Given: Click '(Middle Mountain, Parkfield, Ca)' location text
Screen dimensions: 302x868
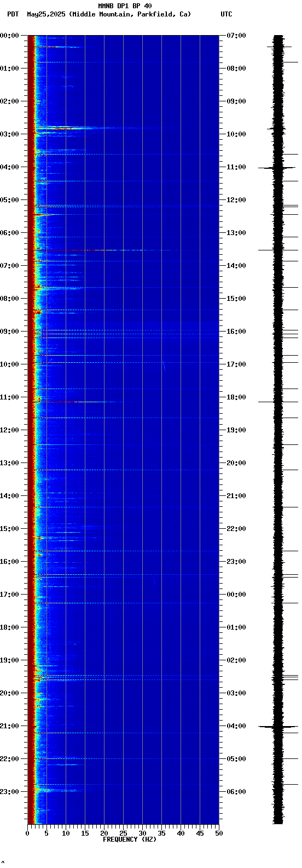Looking at the screenshot, I should [130, 14].
